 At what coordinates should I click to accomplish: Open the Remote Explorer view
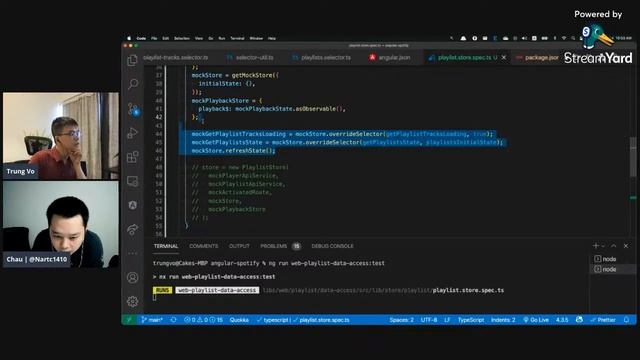pyautogui.click(x=132, y=181)
